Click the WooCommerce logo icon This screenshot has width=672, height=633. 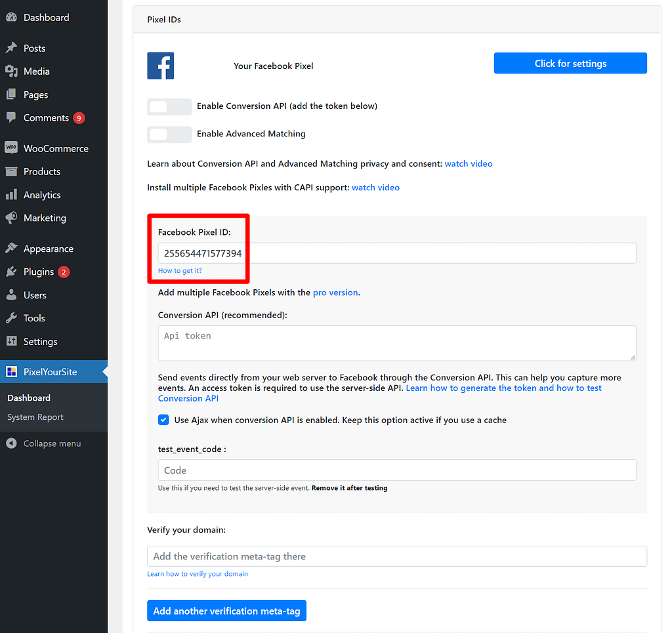click(12, 148)
